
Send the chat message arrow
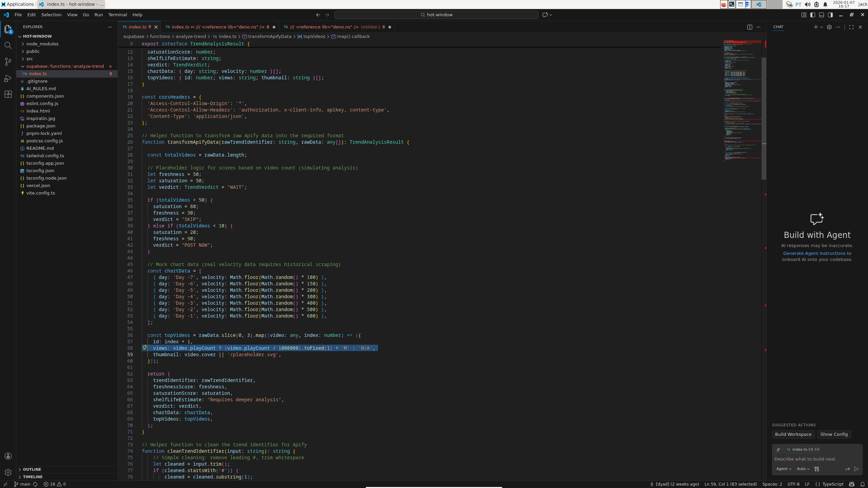(x=856, y=469)
